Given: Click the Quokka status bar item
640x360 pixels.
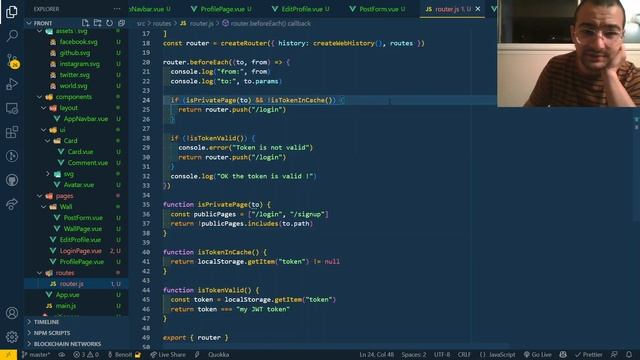Looking at the screenshot, I should [x=218, y=355].
